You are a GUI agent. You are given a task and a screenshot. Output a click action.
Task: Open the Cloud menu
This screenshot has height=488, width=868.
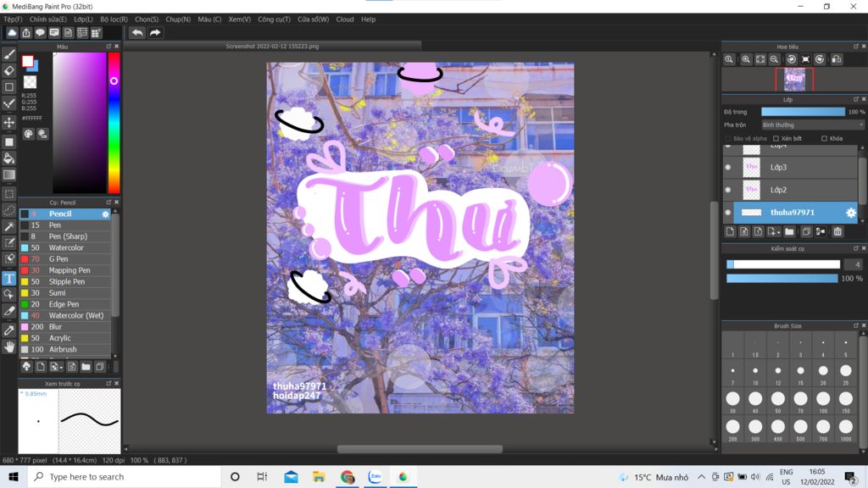345,19
